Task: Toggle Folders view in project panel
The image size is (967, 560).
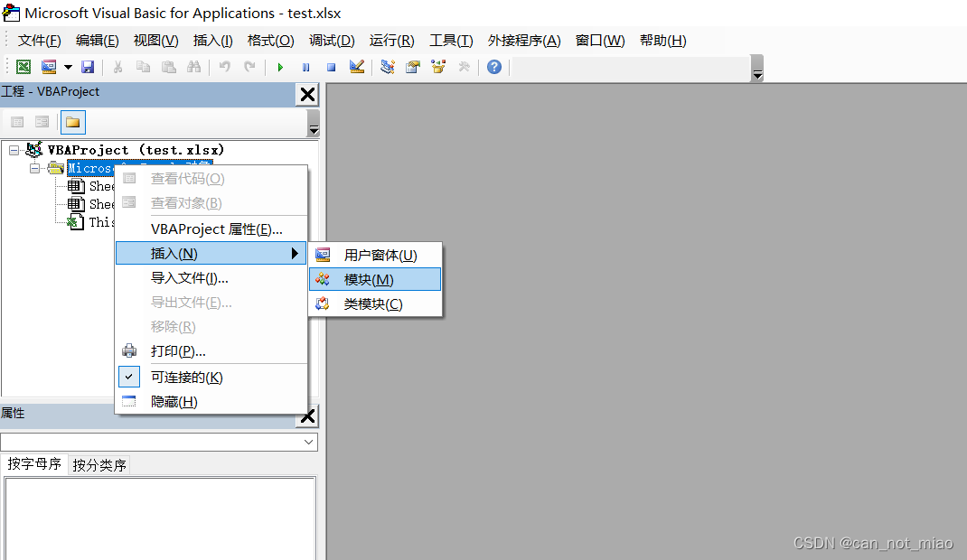Action: 73,122
